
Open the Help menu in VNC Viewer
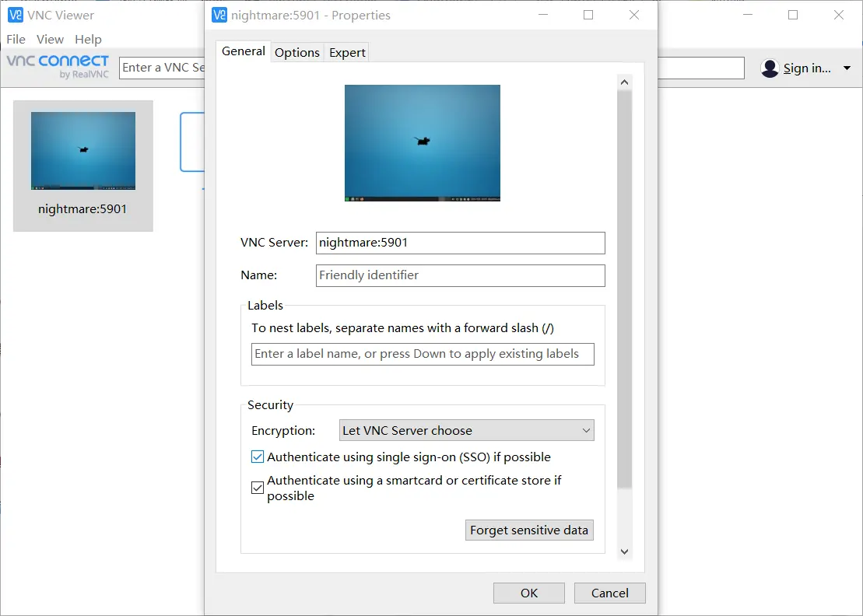coord(88,39)
